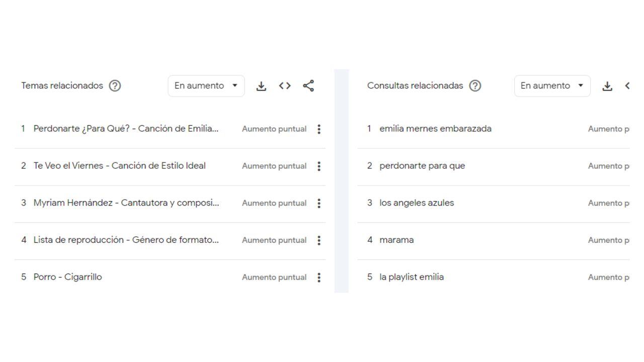The width and height of the screenshot is (644, 362).
Task: Click the perdonarte para que query
Action: [x=422, y=166]
